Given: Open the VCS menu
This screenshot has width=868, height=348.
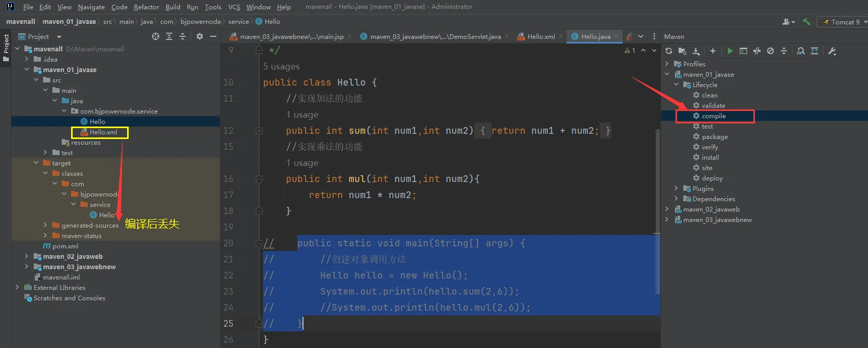Looking at the screenshot, I should 234,7.
